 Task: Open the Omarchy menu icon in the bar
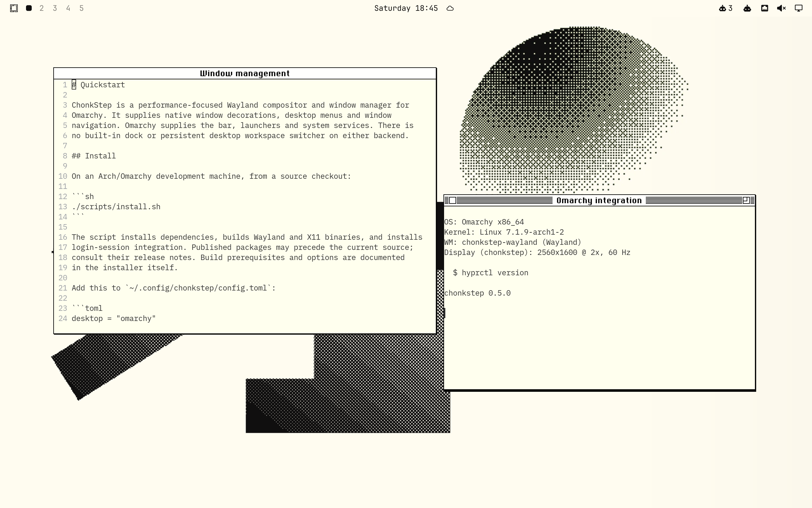point(14,8)
